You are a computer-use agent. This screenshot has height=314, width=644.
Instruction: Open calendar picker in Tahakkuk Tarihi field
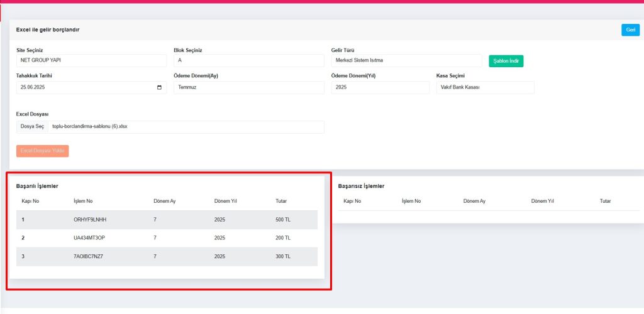click(x=159, y=87)
